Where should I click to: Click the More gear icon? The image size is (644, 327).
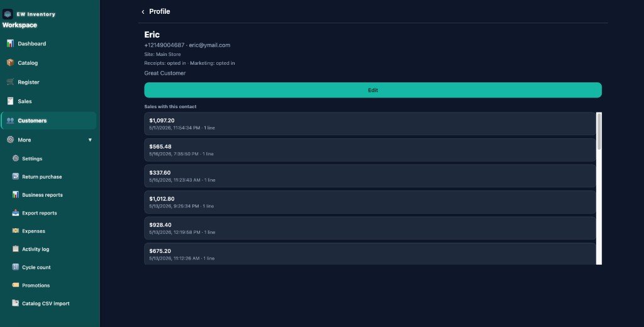coord(10,140)
